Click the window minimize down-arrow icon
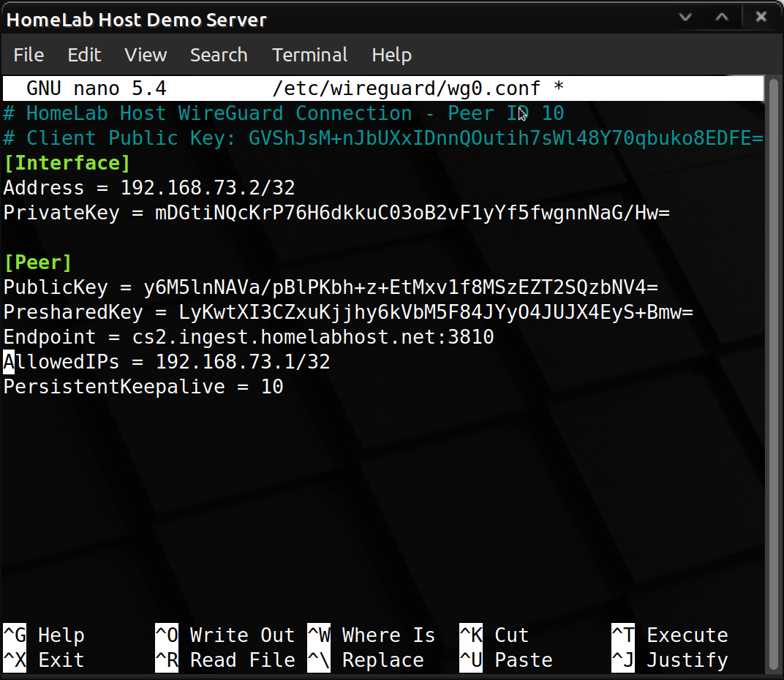Screen dimensions: 784x680 click(x=685, y=18)
